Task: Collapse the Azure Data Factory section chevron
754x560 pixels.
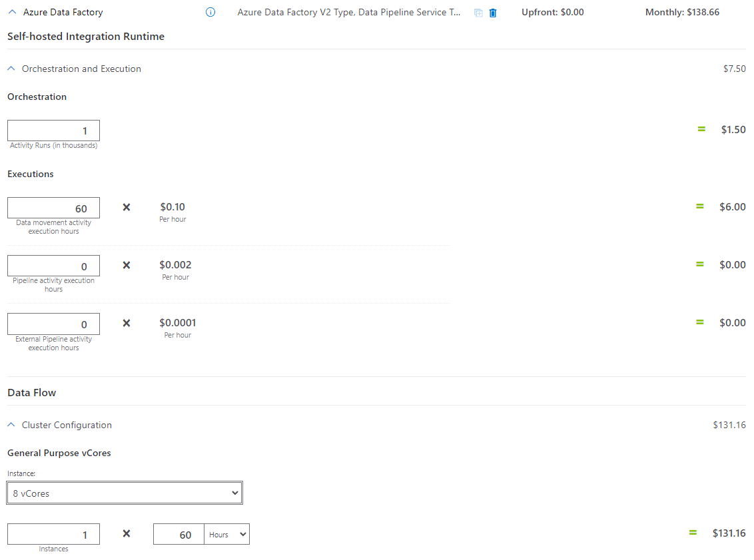Action: [x=13, y=12]
